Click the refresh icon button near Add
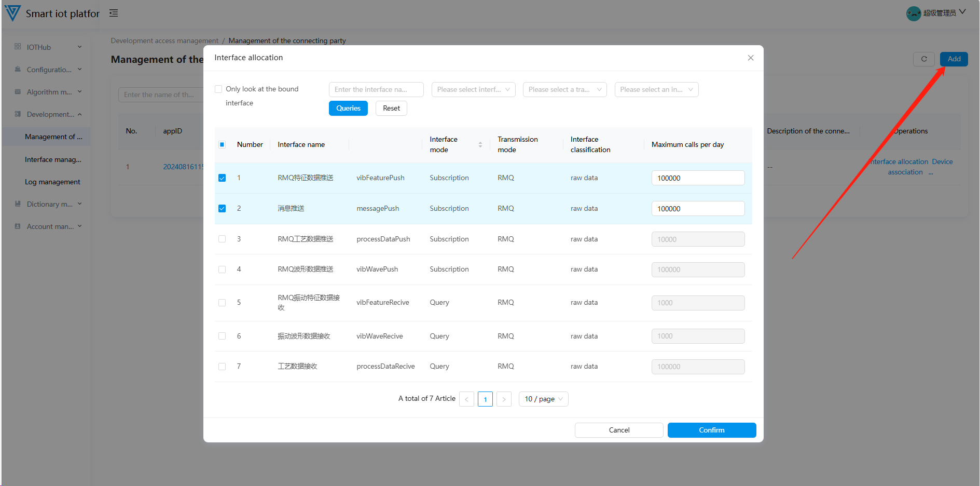The width and height of the screenshot is (980, 486). pos(923,59)
